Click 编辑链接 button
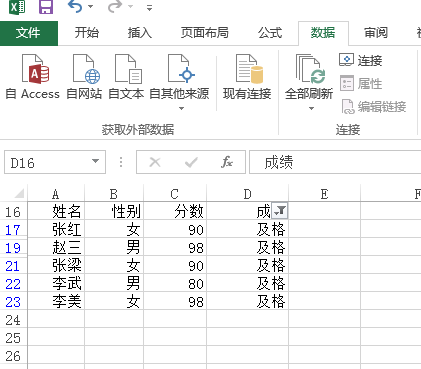Viewport: 421px width, 369px height. click(373, 107)
